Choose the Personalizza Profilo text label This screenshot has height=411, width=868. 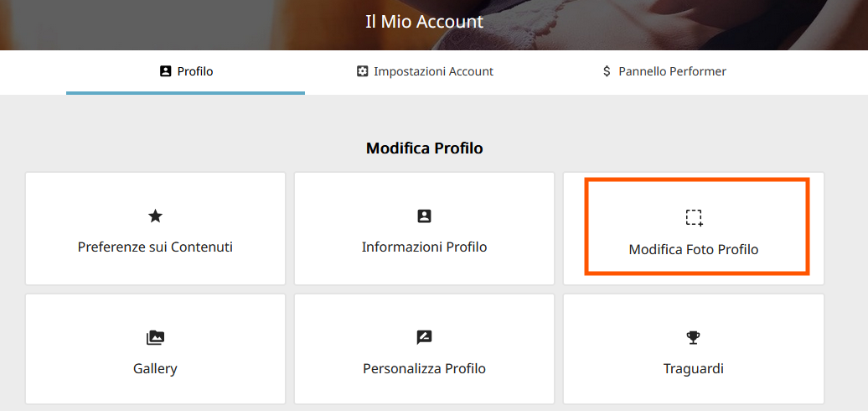click(x=425, y=369)
